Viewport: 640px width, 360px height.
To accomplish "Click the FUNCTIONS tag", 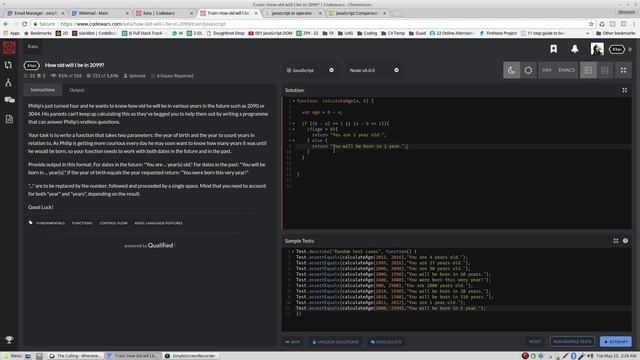I will 82,223.
